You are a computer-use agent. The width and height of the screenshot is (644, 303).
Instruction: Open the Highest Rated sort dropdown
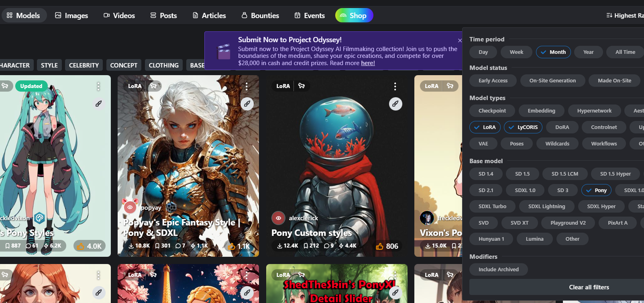pos(625,15)
